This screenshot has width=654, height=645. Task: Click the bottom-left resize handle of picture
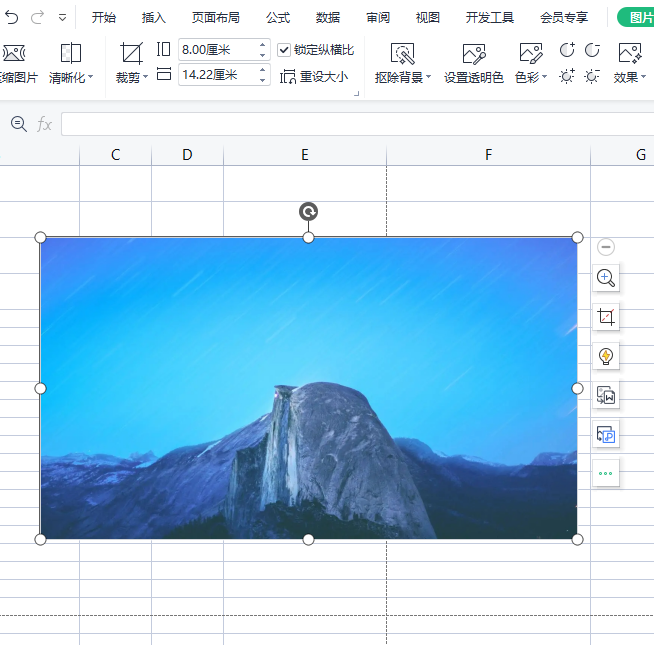40,539
